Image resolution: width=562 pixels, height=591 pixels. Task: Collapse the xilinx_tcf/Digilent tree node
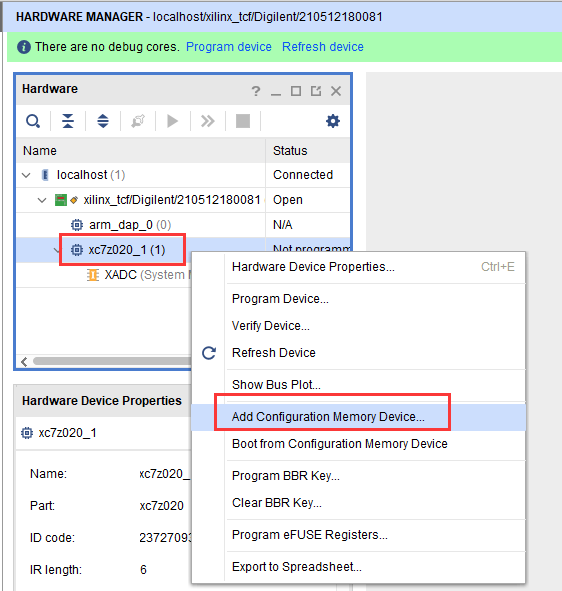42,200
